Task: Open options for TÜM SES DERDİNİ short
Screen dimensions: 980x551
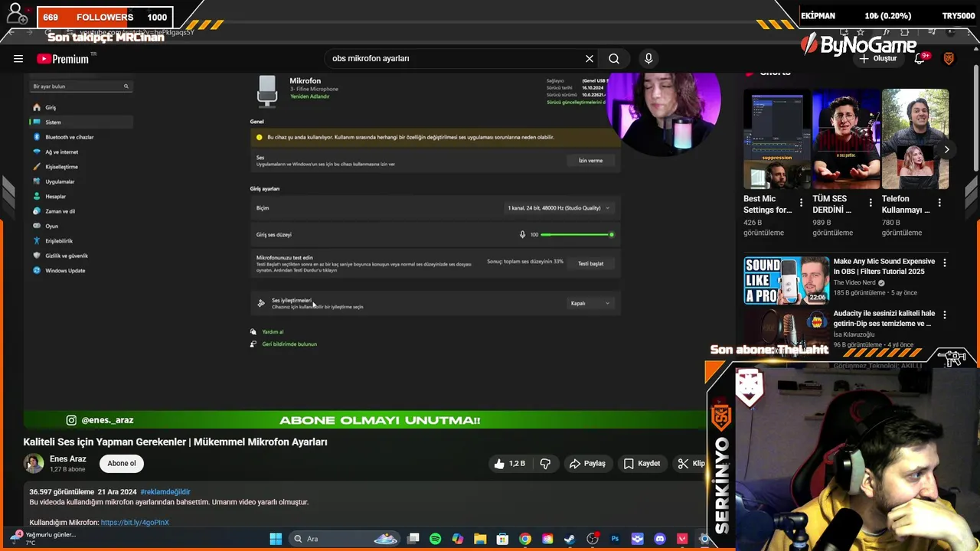Action: (x=871, y=203)
